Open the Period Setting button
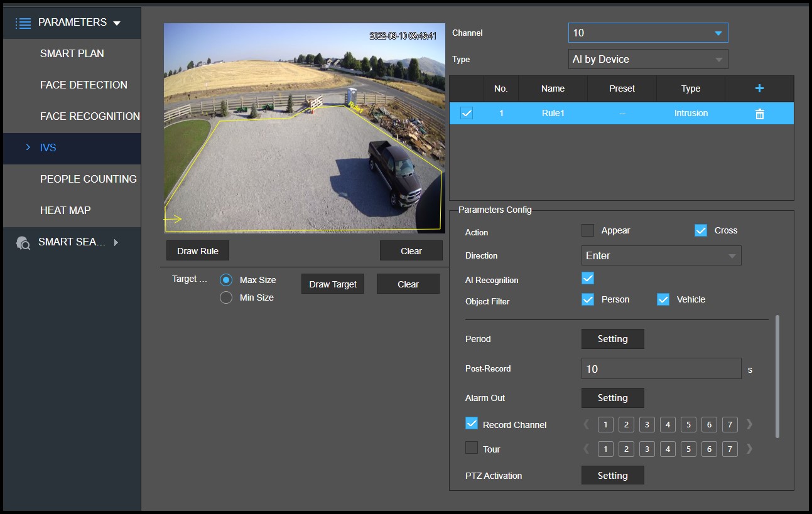Image resolution: width=812 pixels, height=514 pixels. 613,339
